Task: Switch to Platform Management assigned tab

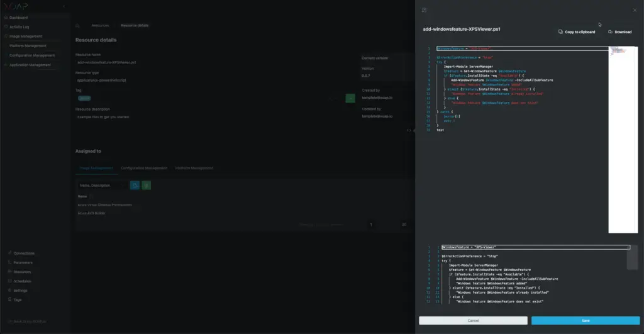Action: (x=194, y=168)
